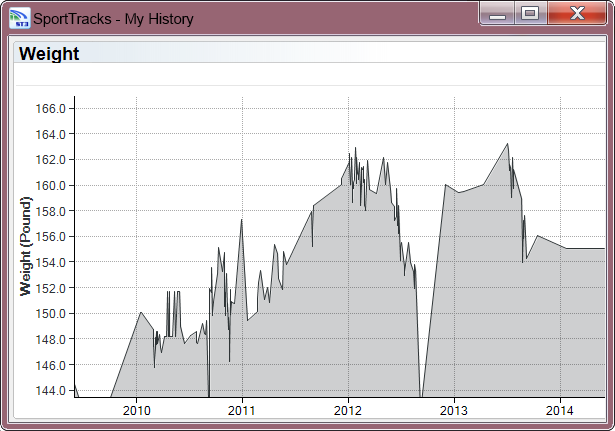The width and height of the screenshot is (615, 431).
Task: Click the highest weight peak in mid-2013
Action: click(508, 144)
